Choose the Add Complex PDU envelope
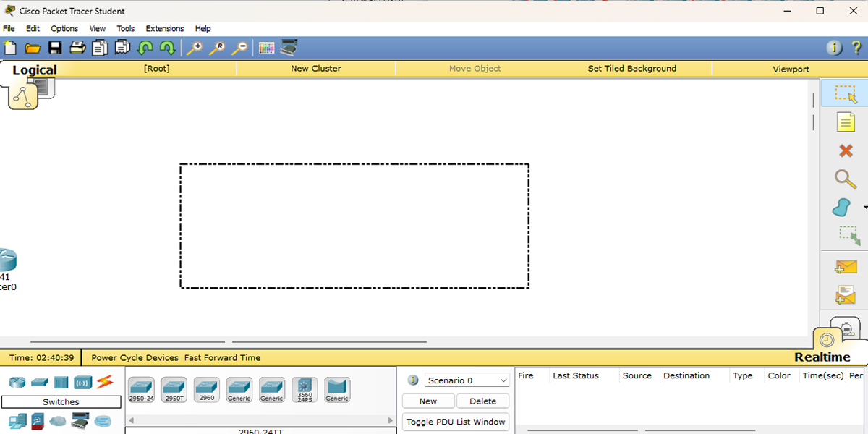The image size is (868, 434). coord(846,295)
